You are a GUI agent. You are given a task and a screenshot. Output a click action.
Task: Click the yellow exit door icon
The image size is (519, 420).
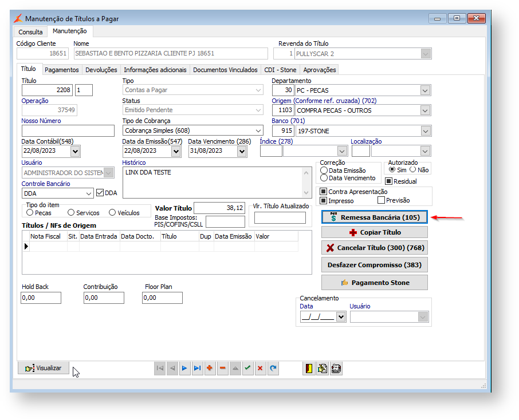(309, 369)
